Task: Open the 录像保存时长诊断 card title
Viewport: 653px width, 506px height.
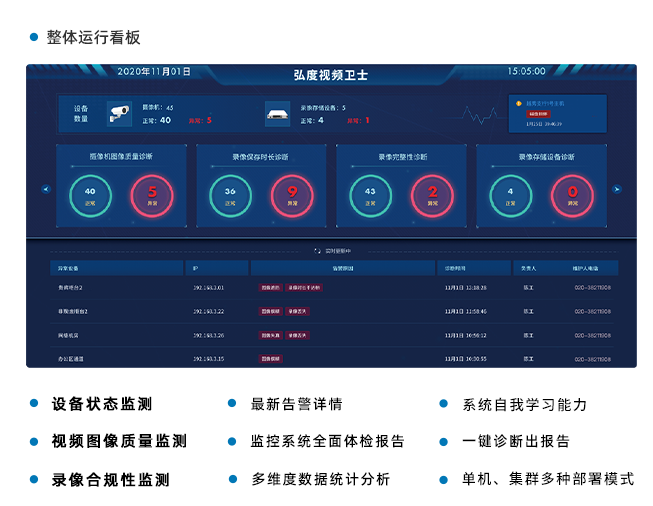Action: pyautogui.click(x=260, y=157)
